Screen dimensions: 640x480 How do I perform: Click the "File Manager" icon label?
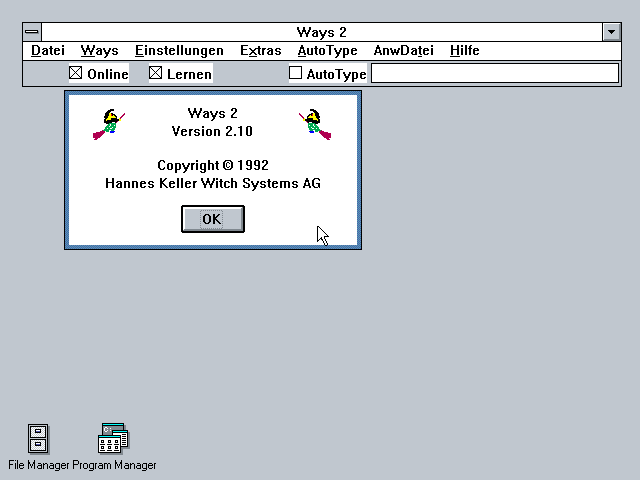tap(39, 465)
